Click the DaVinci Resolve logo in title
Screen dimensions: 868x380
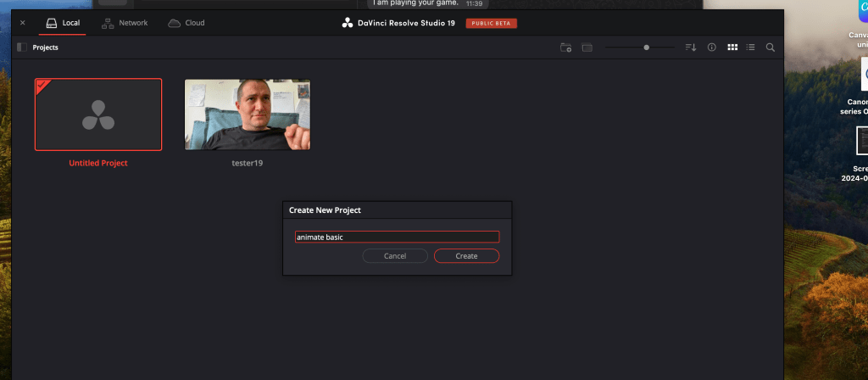tap(347, 23)
